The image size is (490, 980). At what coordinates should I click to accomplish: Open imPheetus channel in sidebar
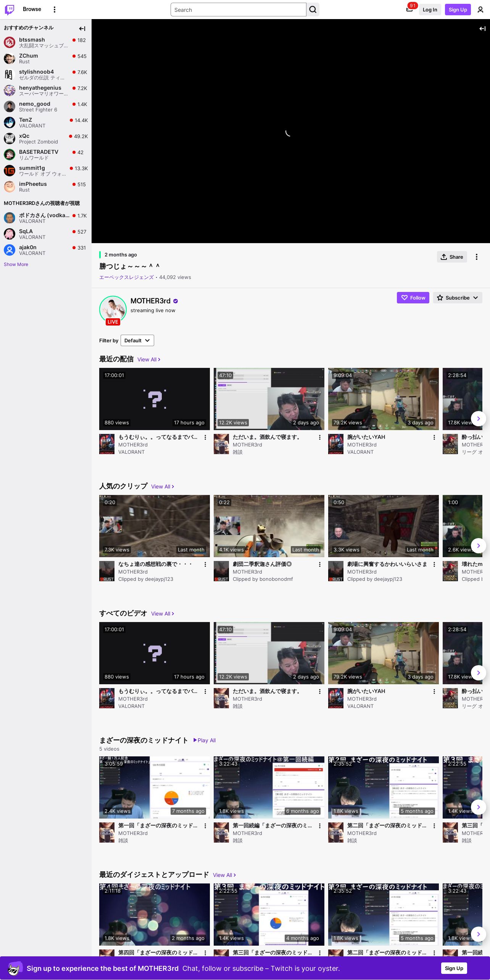coord(46,187)
